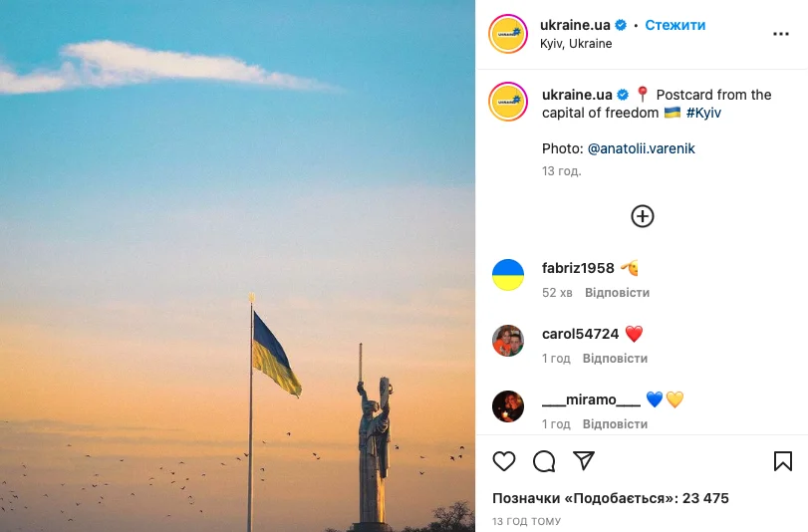Share post with paper plane icon
808x532 pixels.
tap(584, 461)
